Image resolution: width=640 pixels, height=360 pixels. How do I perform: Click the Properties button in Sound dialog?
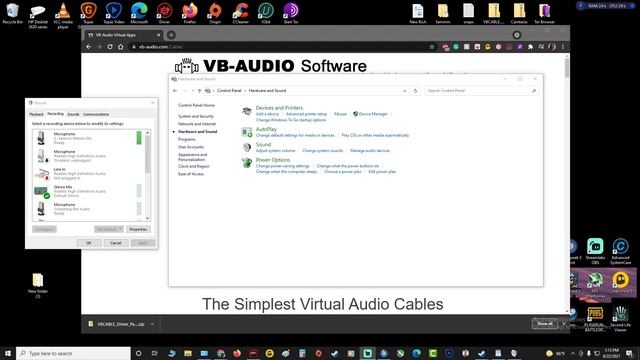point(138,229)
